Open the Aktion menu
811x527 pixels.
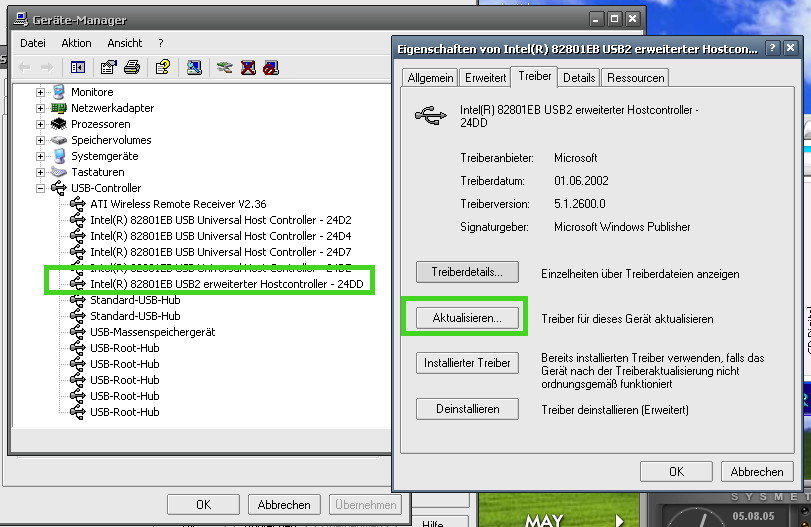[76, 43]
